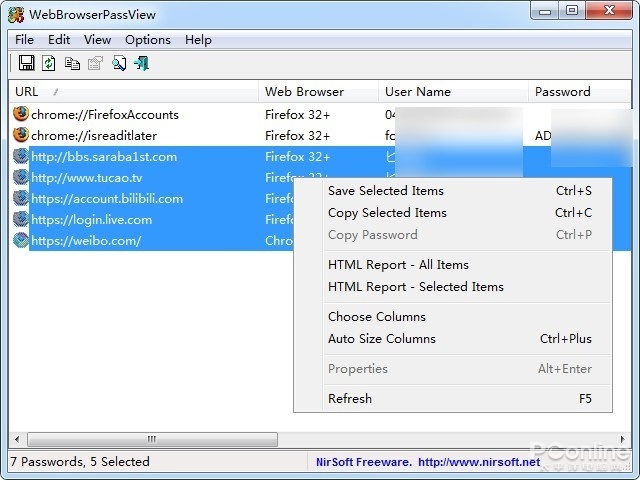This screenshot has width=640, height=480.
Task: Select HTML Report - All Items
Action: coord(398,265)
